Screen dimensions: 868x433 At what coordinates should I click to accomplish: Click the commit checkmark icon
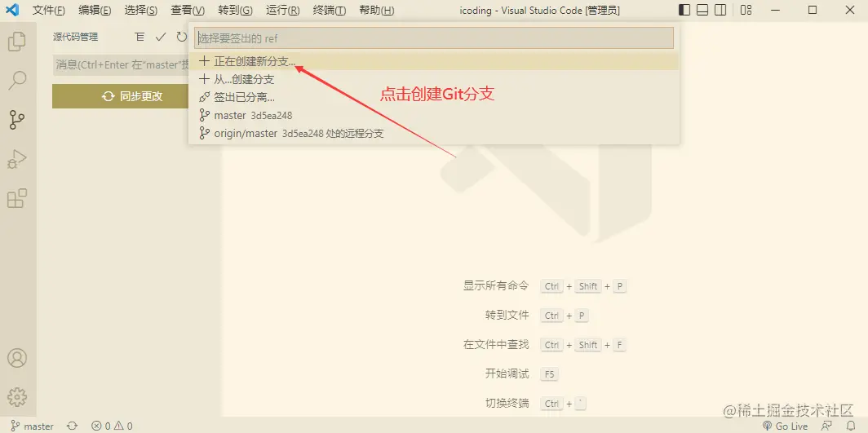161,37
